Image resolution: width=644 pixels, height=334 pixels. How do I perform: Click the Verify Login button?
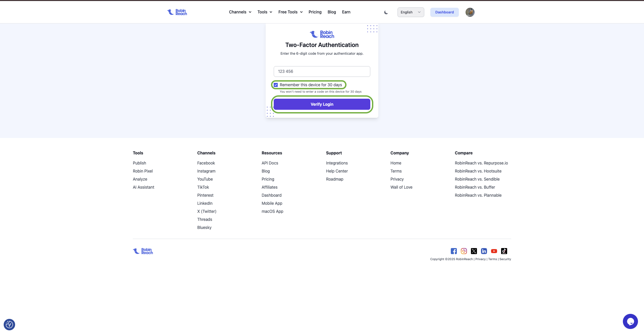pyautogui.click(x=322, y=104)
